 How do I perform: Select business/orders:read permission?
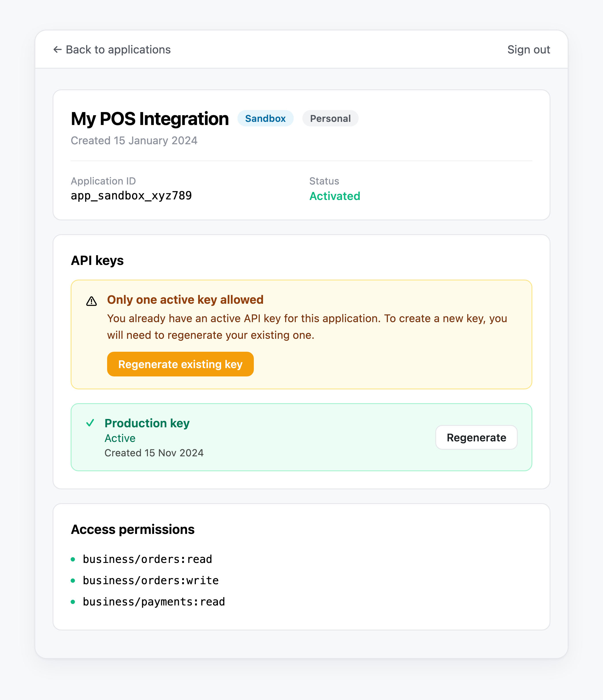pos(148,559)
